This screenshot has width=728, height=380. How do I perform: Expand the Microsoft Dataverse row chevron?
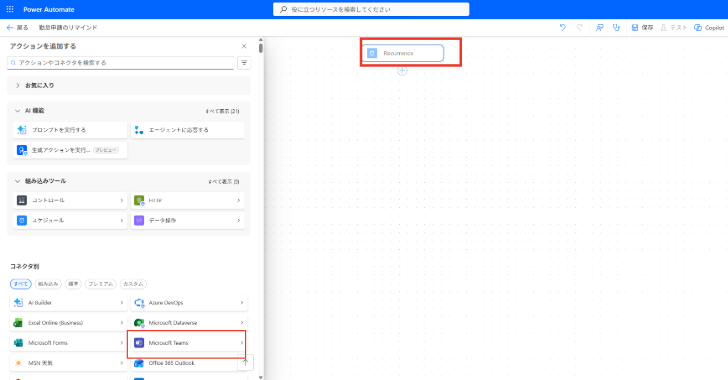(x=242, y=322)
